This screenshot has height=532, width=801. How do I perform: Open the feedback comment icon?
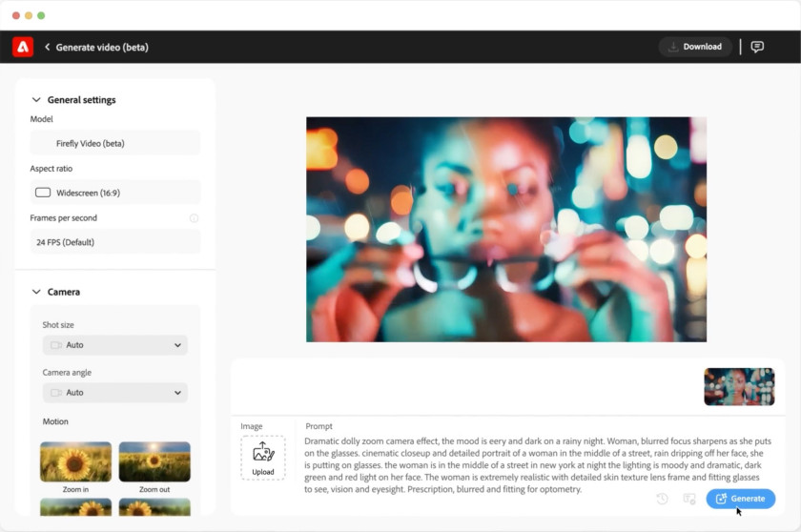pyautogui.click(x=757, y=47)
